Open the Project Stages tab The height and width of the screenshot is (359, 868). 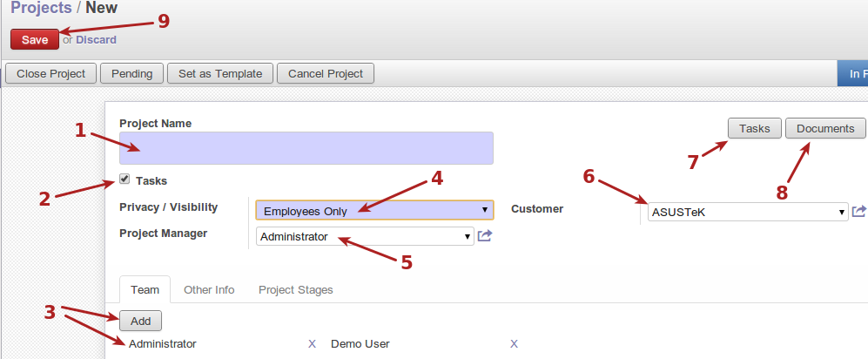295,289
